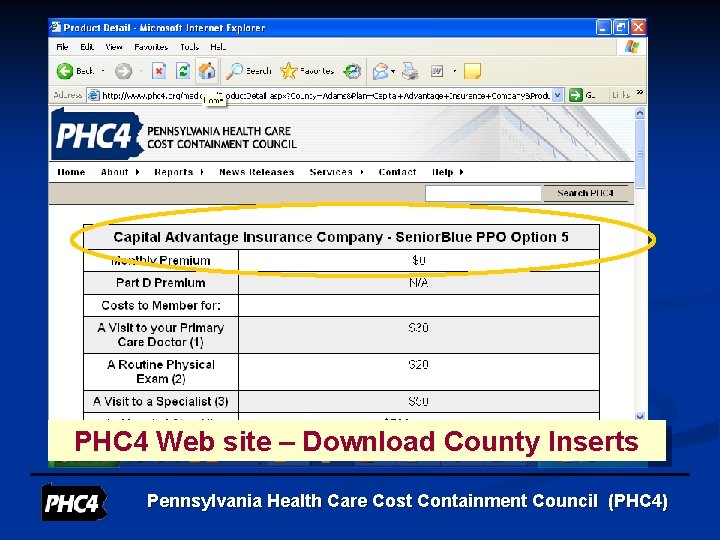720x540 pixels.
Task: Click the page icon in address bar
Action: point(94,96)
